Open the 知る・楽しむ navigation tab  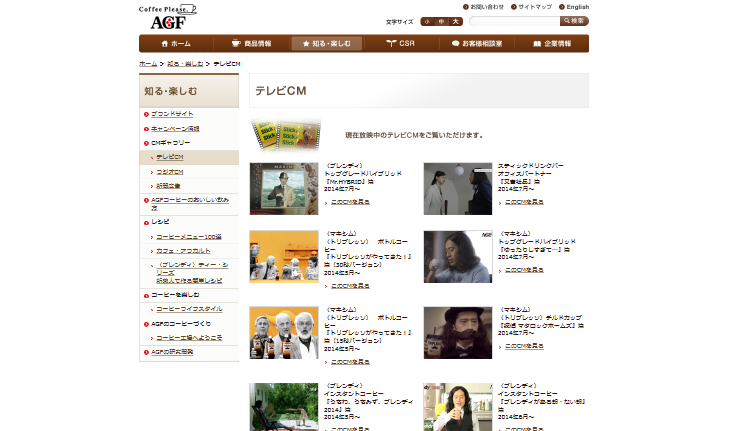click(327, 44)
